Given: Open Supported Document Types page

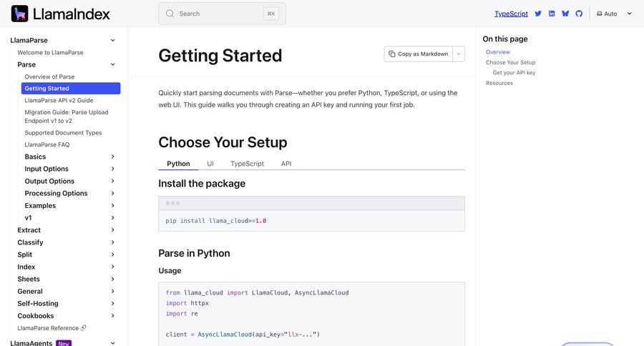Looking at the screenshot, I should pyautogui.click(x=63, y=132).
